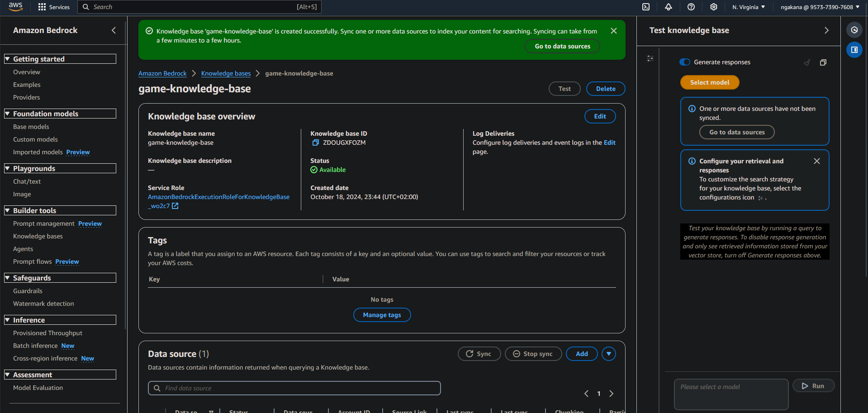Follow the Amazon Bedrock breadcrumb link
868x413 pixels.
tap(162, 73)
